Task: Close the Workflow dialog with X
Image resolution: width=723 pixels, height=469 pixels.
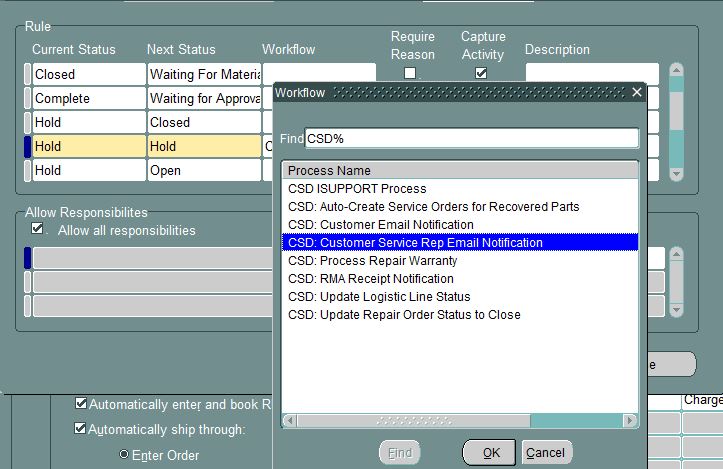Action: (637, 92)
